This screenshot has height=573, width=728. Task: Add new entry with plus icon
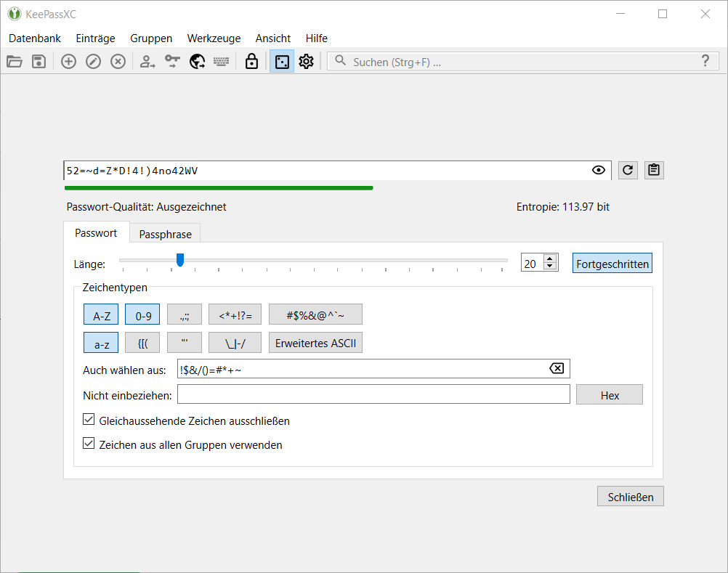point(69,61)
